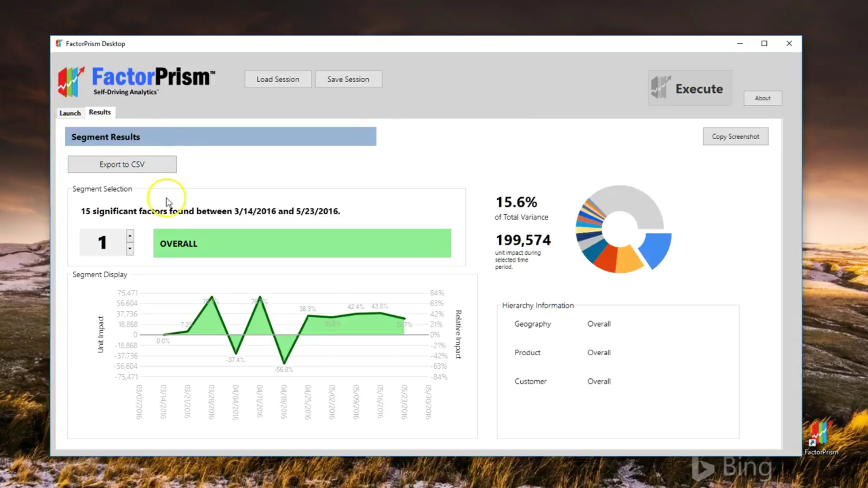Image resolution: width=868 pixels, height=488 pixels.
Task: Increase segment number with up arrow
Action: [x=130, y=236]
